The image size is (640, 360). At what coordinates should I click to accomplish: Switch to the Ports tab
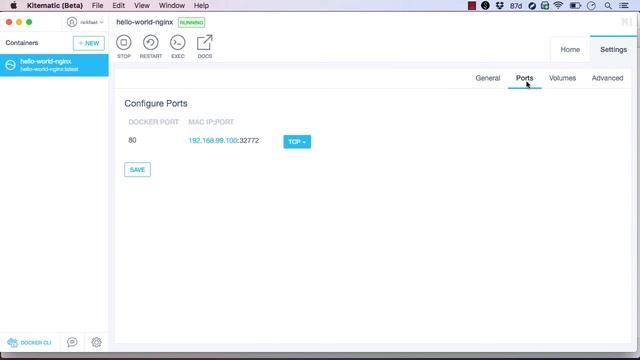tap(524, 78)
